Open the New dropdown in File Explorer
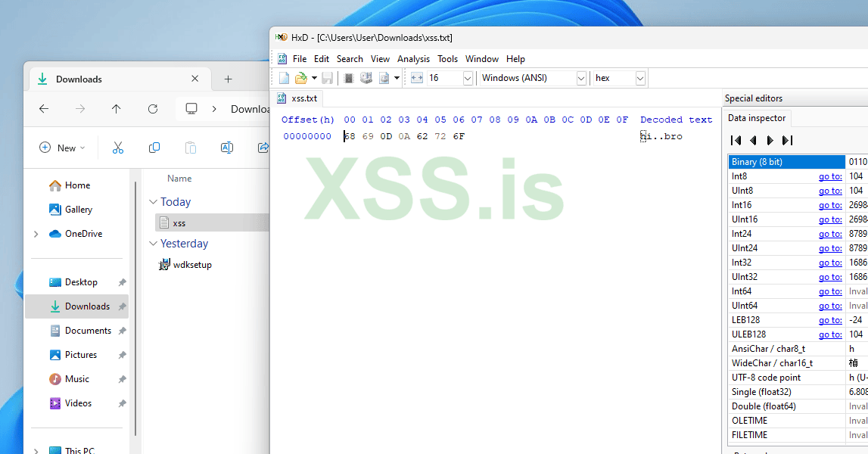The image size is (868, 454). [62, 148]
